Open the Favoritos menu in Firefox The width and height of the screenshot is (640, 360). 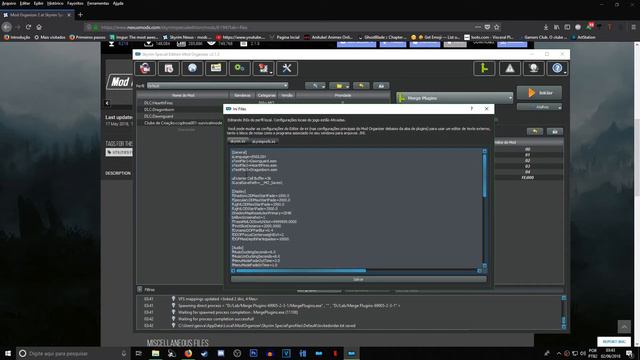point(75,3)
